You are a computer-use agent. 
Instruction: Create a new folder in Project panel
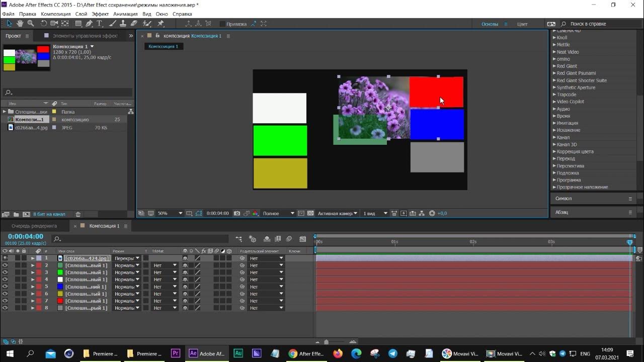pyautogui.click(x=16, y=214)
